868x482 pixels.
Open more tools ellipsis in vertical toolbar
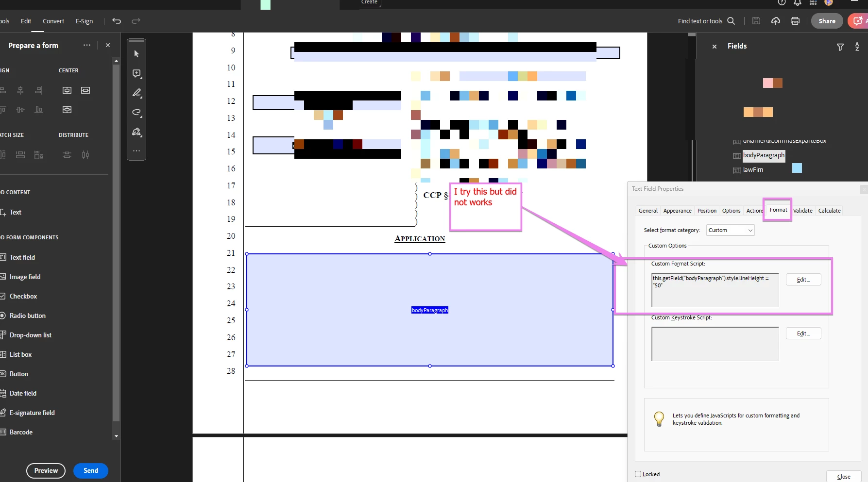click(x=136, y=151)
